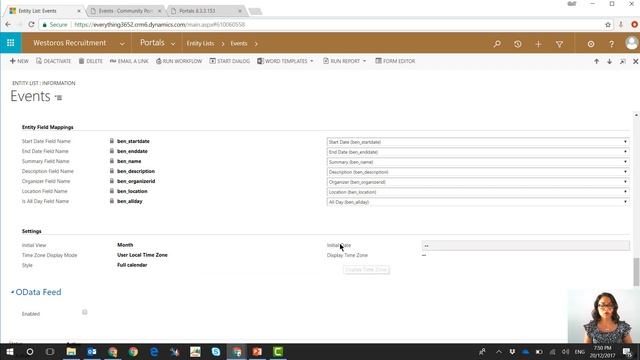
Task: Open Summary field dropdown
Action: click(x=478, y=162)
